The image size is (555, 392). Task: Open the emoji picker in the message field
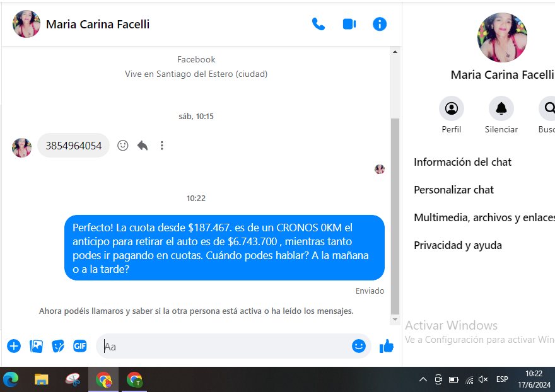tap(359, 345)
